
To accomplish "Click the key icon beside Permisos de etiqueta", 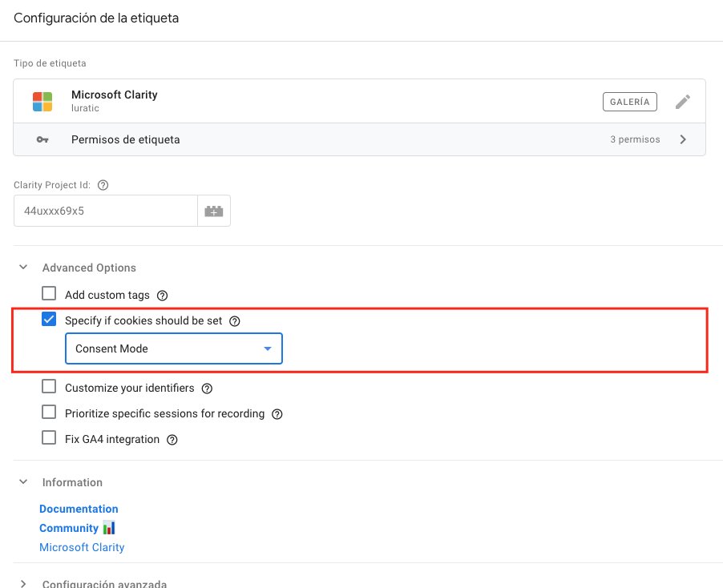I will [42, 139].
